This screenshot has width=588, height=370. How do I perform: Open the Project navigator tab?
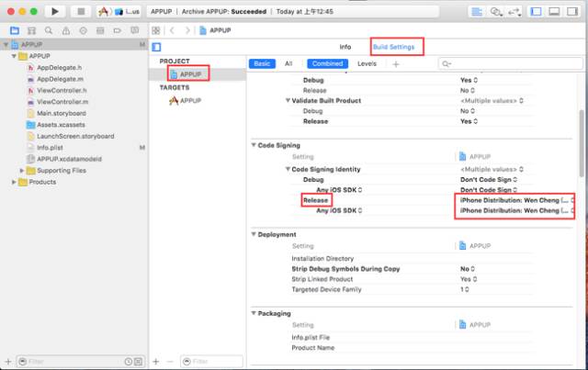click(15, 30)
